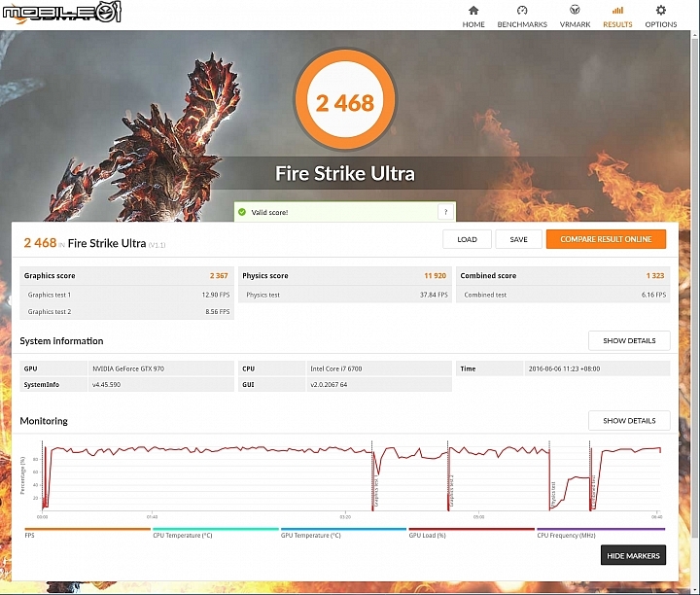Image resolution: width=700 pixels, height=595 pixels.
Task: Click COMPARE RESULT ONLINE button
Action: (606, 239)
